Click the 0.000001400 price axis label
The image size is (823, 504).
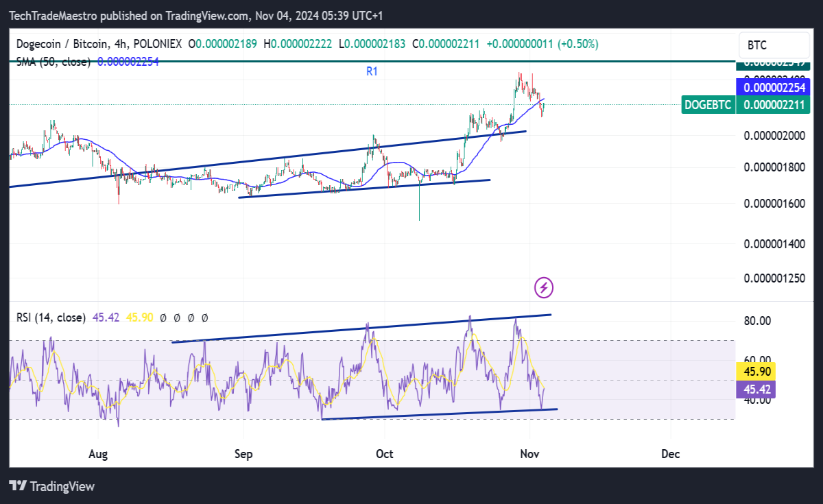[x=776, y=243]
